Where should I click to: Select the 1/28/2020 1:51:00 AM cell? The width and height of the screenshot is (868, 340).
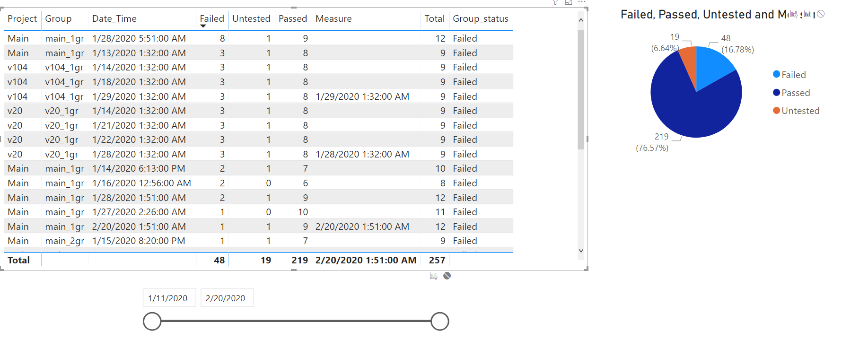pos(139,198)
